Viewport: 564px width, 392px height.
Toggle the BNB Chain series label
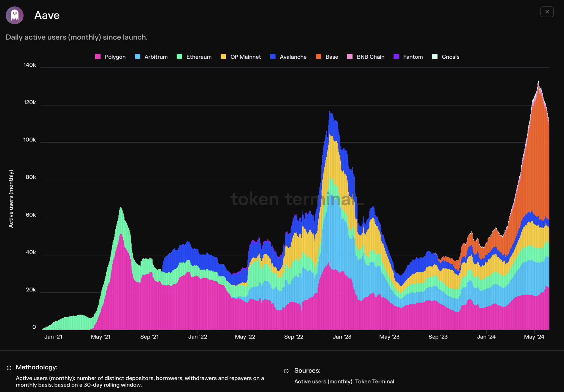click(371, 57)
